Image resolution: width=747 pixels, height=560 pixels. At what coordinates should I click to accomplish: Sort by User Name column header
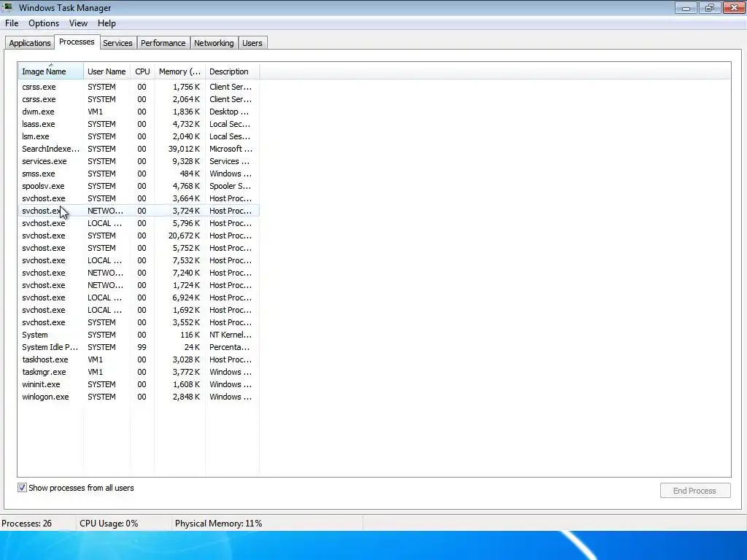pos(107,71)
